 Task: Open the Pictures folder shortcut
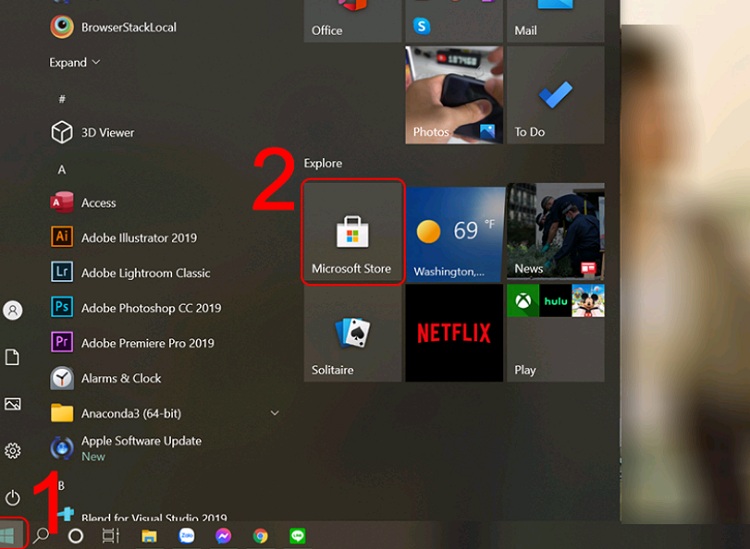click(12, 404)
